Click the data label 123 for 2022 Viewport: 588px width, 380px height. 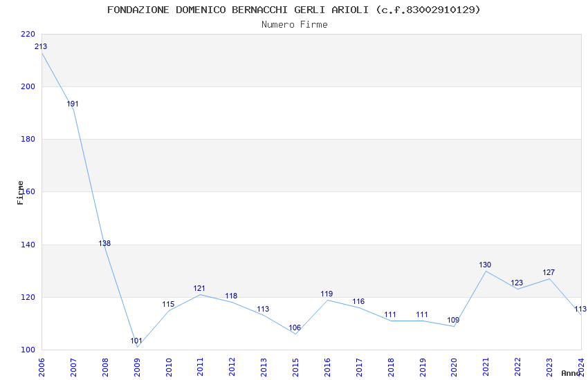pyautogui.click(x=517, y=283)
